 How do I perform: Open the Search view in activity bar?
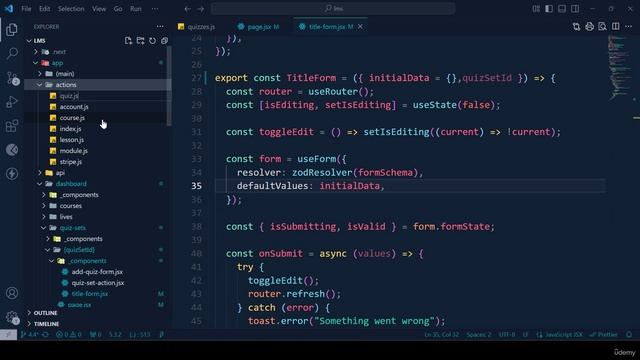pos(12,53)
